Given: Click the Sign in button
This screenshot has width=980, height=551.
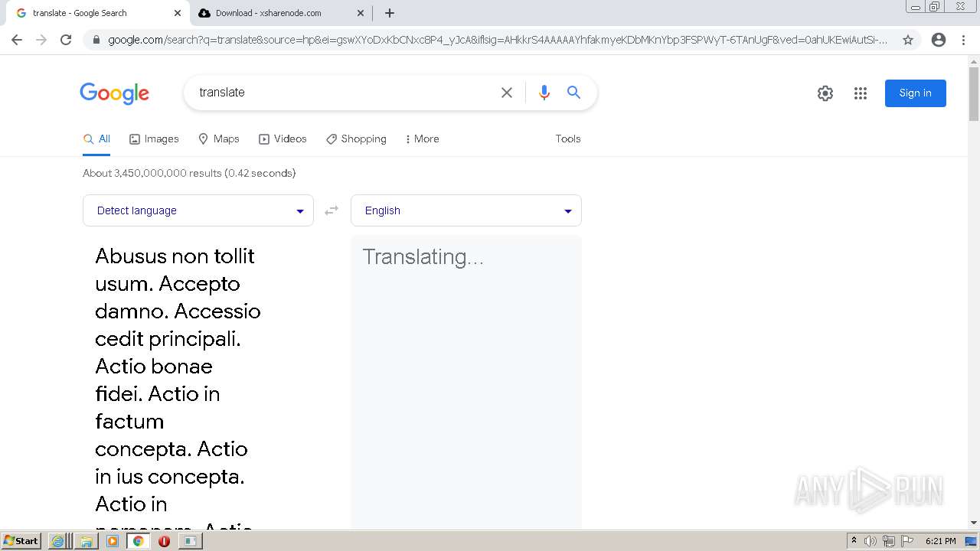Looking at the screenshot, I should click(916, 93).
